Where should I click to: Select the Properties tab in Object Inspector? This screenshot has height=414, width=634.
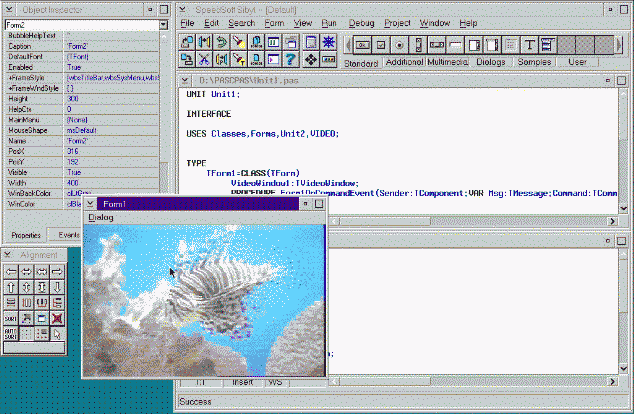26,235
